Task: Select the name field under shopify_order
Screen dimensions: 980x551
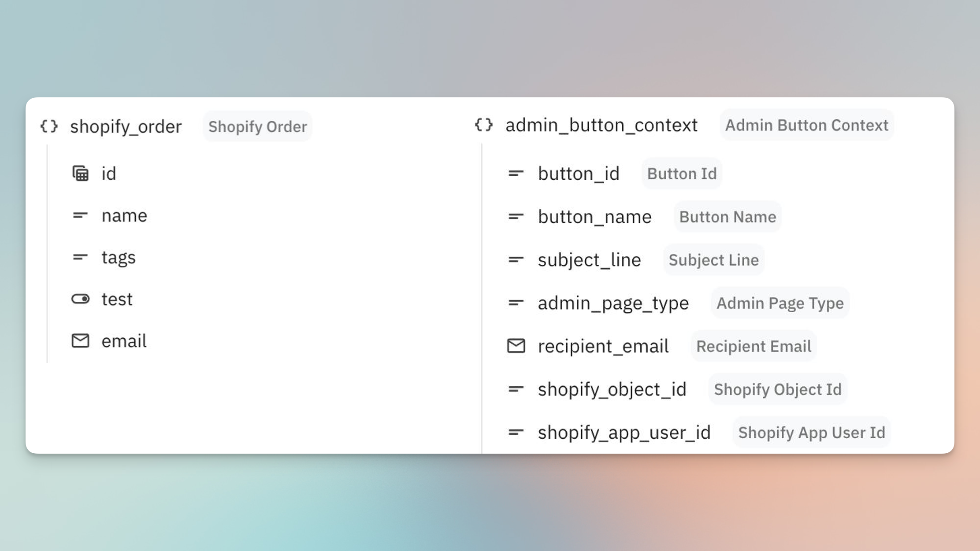Action: [124, 215]
